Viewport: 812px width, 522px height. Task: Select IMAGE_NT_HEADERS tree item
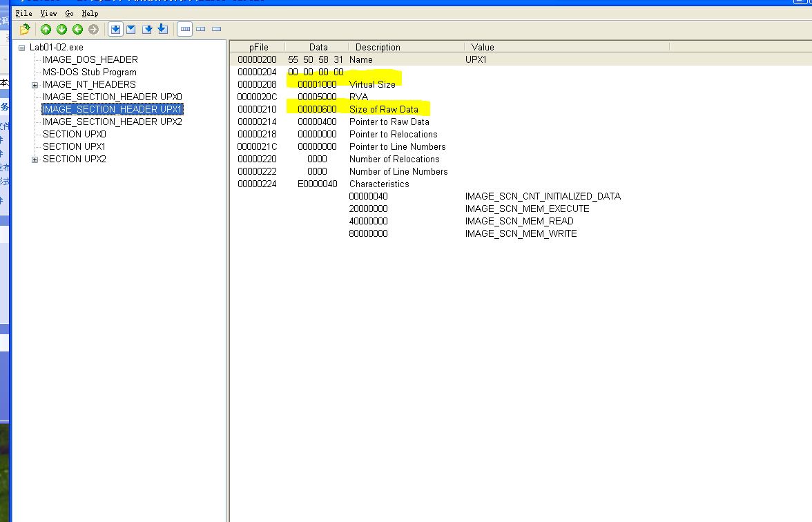click(89, 84)
